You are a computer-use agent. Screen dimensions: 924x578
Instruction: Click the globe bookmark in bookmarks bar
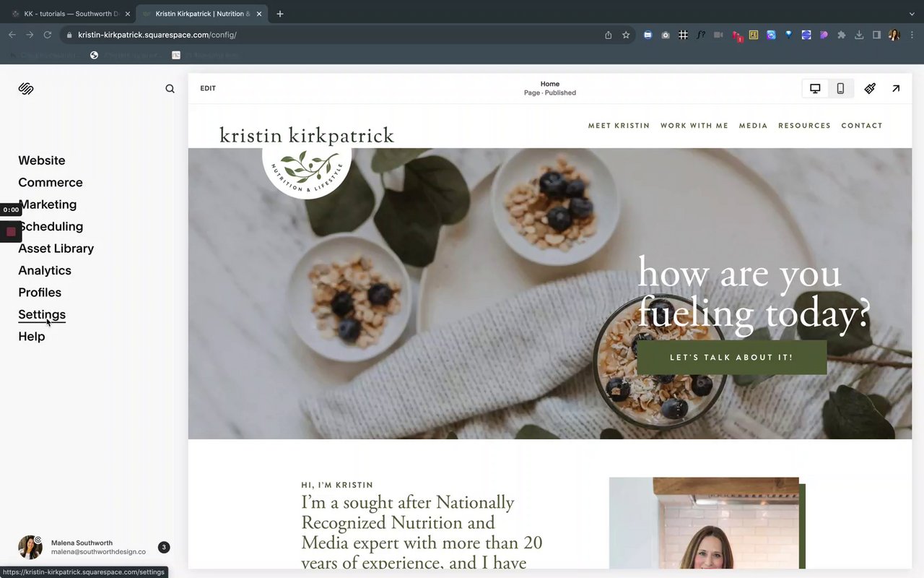point(94,55)
